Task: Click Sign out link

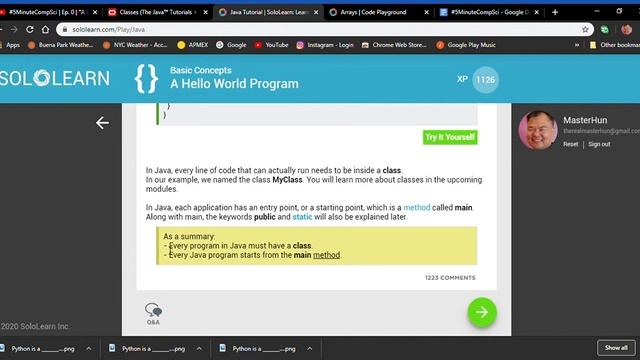Action: pos(599,144)
